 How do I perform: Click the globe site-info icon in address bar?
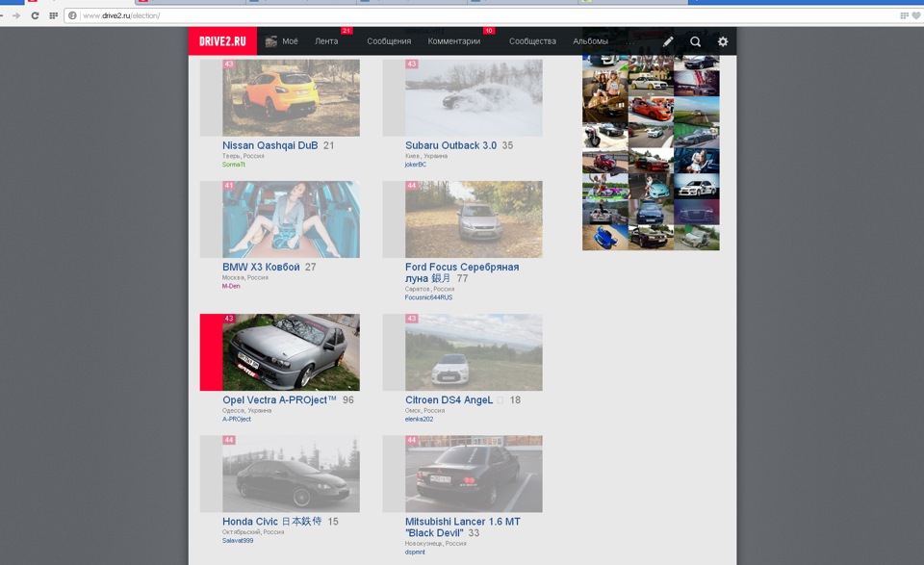tap(72, 15)
